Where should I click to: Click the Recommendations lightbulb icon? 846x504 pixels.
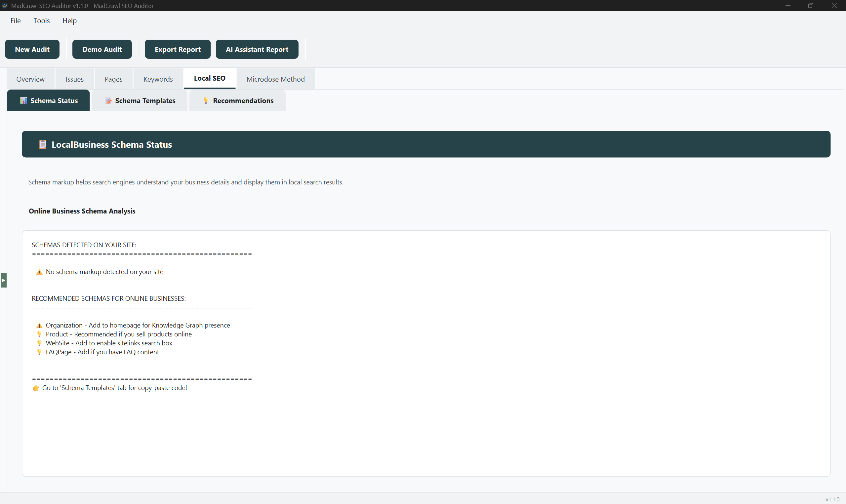click(x=206, y=100)
